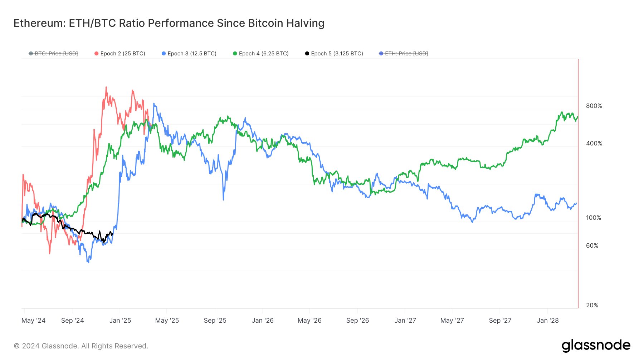Screen dimensions: 644x362
Task: Click the ETH Price legend marker
Action: pos(381,54)
